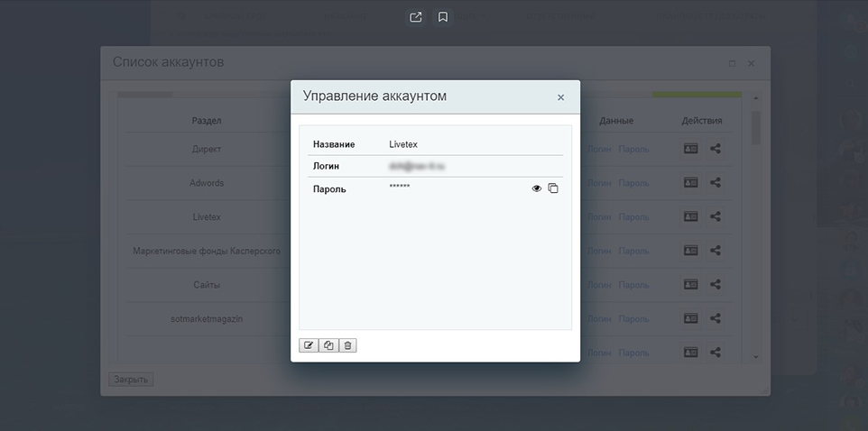Maximize the Список аккаунтов window
The width and height of the screenshot is (868, 431).
[733, 64]
